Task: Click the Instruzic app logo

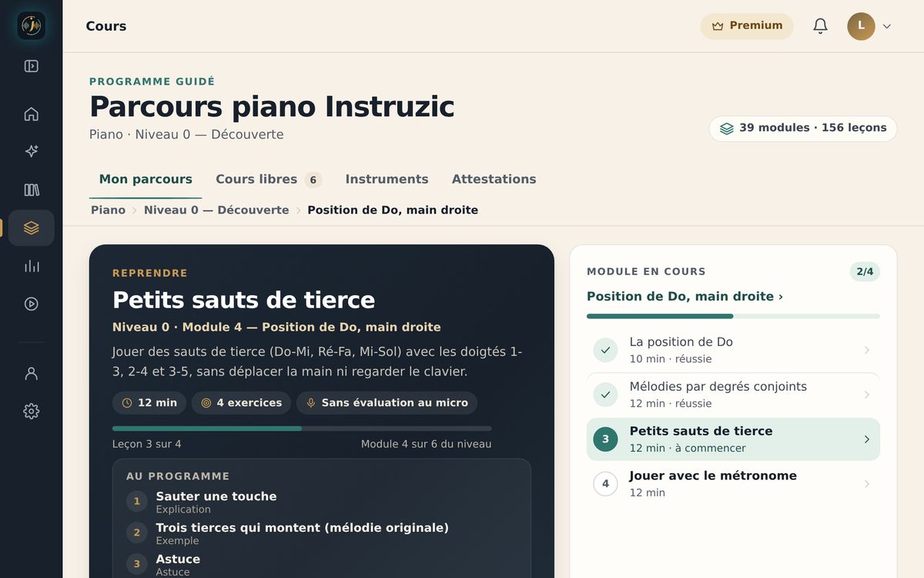Action: (x=32, y=25)
